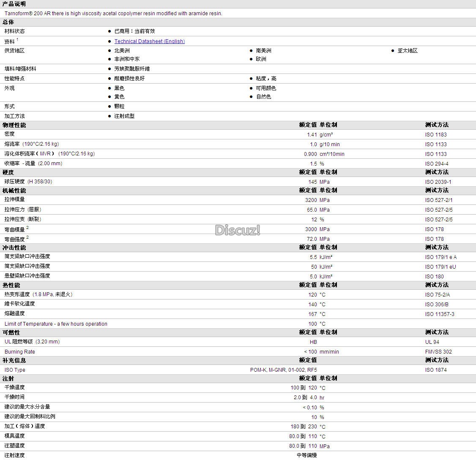Click the filler value '芳族聚酰胺纤维'
Viewport: 476px width, 460px height.
[x=132, y=69]
